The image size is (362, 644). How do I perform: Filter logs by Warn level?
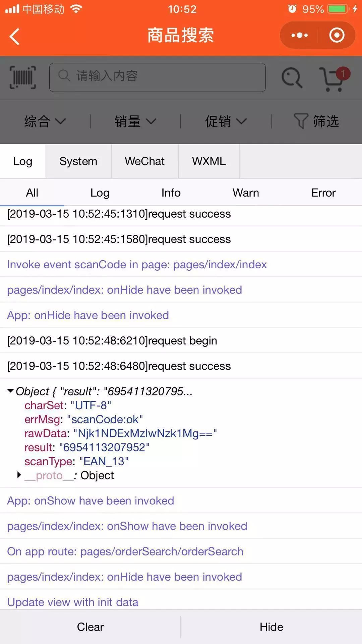tap(246, 193)
